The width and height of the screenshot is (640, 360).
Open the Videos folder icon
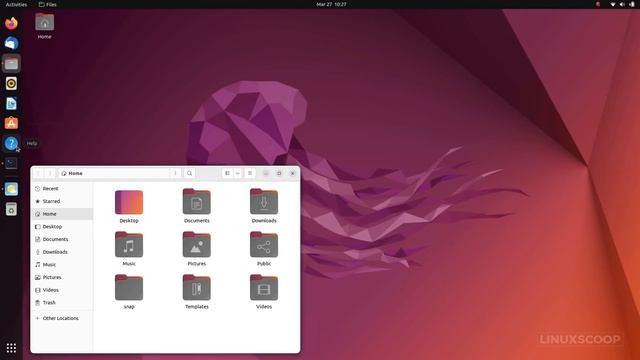click(x=264, y=292)
